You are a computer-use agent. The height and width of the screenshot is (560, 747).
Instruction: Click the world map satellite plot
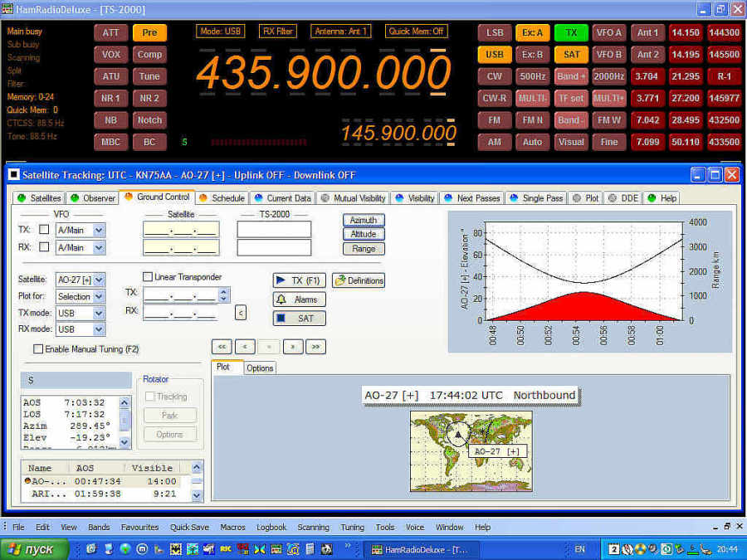[471, 451]
